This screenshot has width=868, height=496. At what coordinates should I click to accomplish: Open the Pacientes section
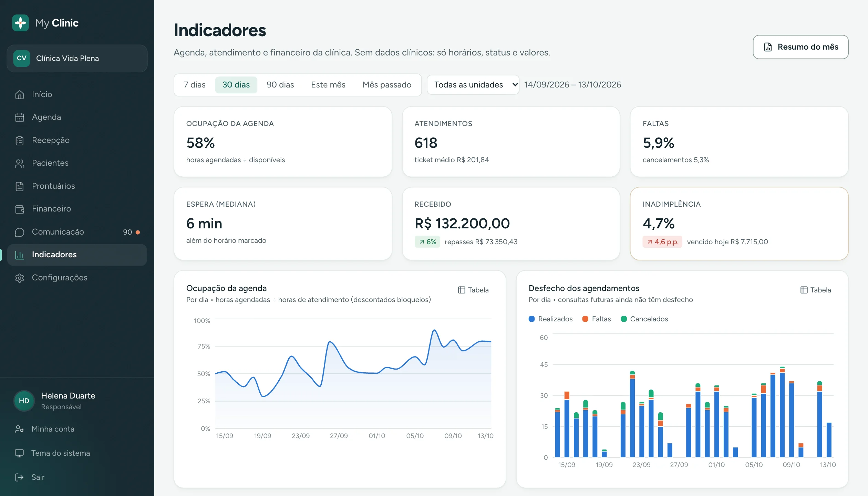coord(77,163)
